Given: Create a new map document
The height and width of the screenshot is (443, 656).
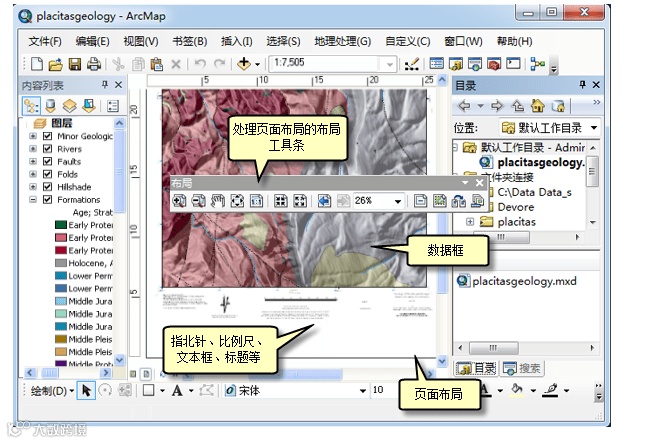Looking at the screenshot, I should pyautogui.click(x=37, y=64).
